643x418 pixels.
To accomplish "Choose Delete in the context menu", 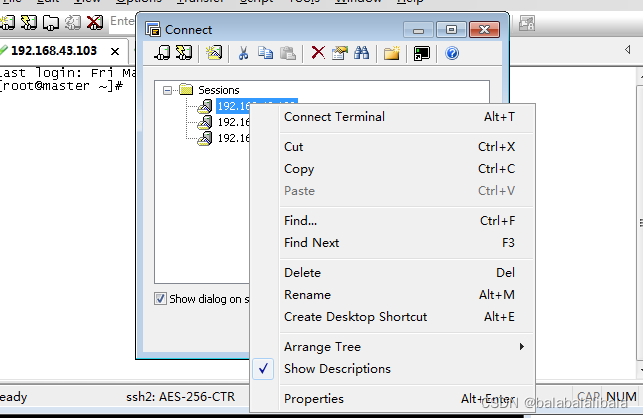I will pos(392,273).
